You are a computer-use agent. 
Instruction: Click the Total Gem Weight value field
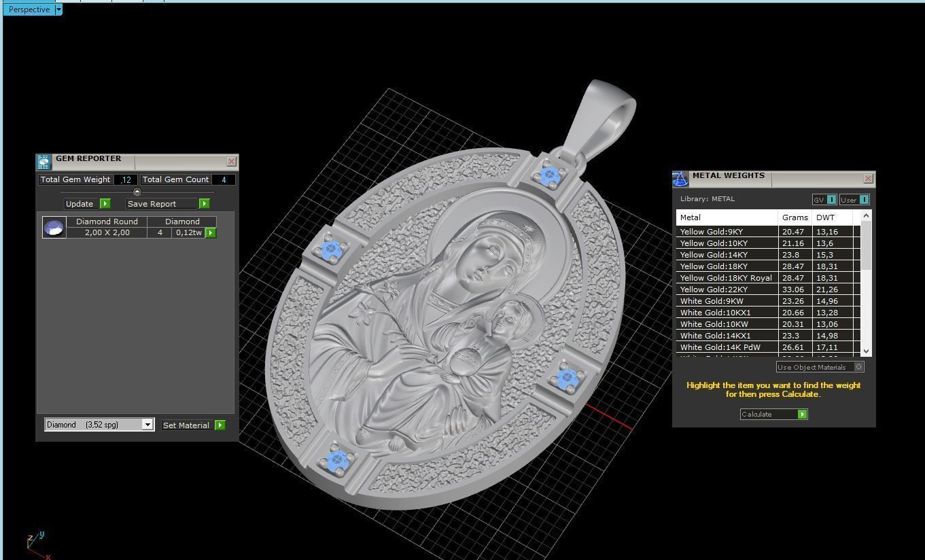(x=125, y=179)
